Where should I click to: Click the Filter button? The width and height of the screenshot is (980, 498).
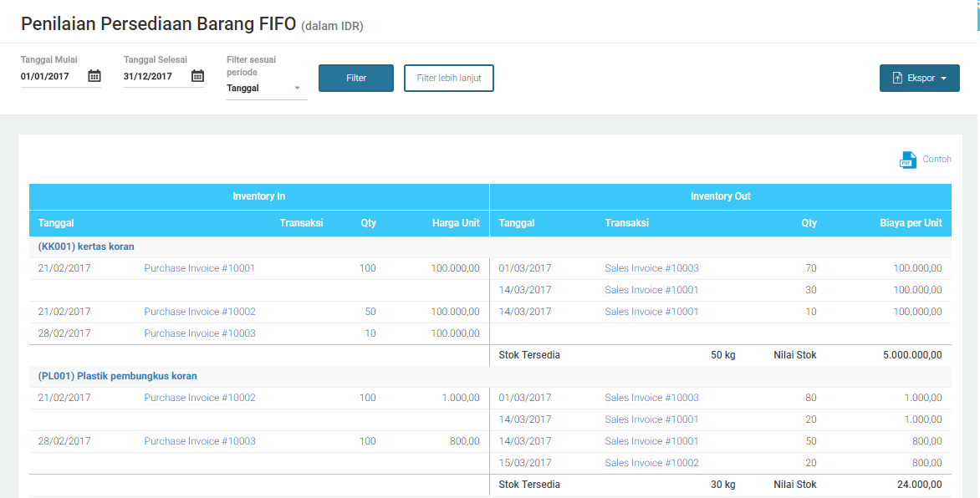[x=356, y=78]
